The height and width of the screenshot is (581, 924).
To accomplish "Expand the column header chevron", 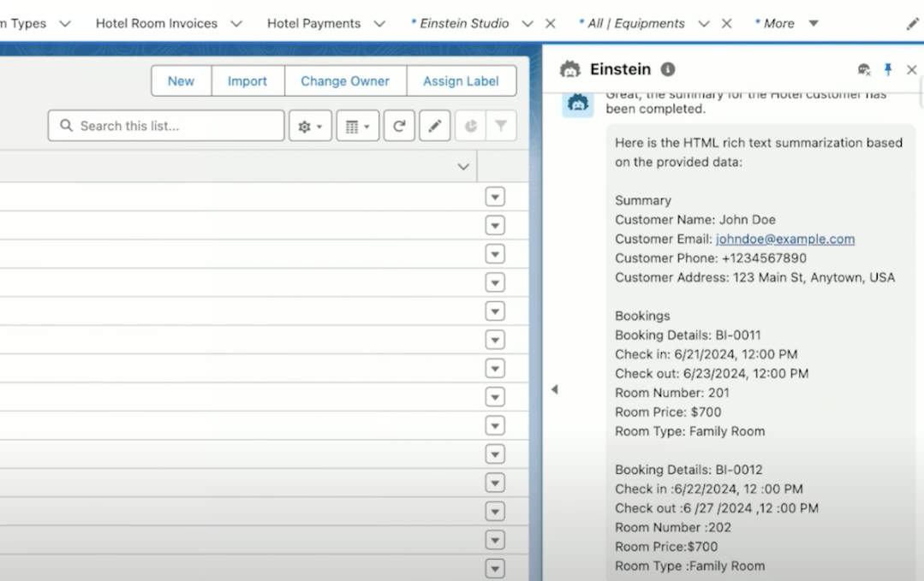I will click(463, 167).
